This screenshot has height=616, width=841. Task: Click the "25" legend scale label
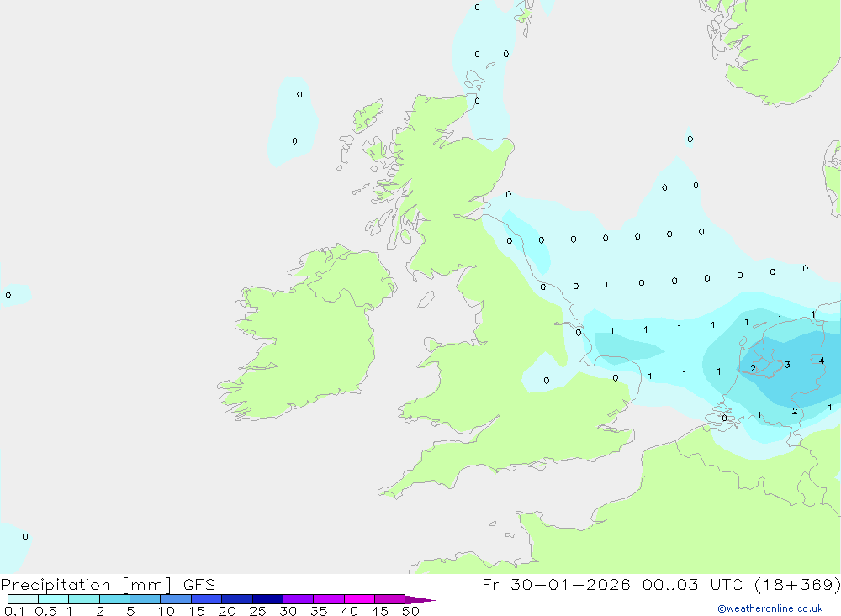[258, 611]
